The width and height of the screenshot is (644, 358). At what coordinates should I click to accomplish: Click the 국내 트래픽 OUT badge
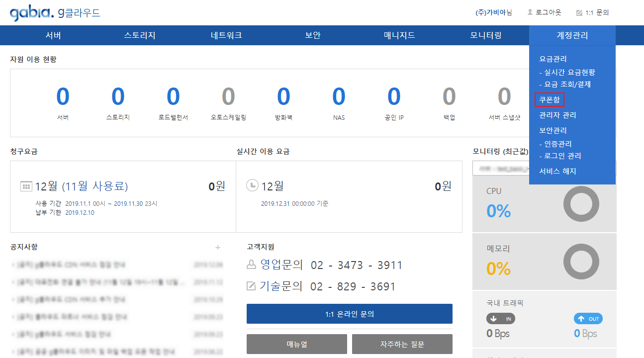tap(588, 319)
